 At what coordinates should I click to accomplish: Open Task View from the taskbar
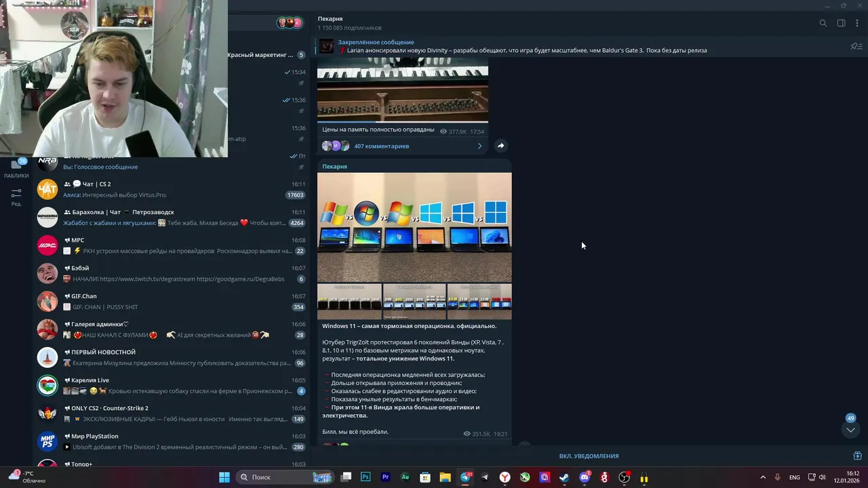click(346, 477)
